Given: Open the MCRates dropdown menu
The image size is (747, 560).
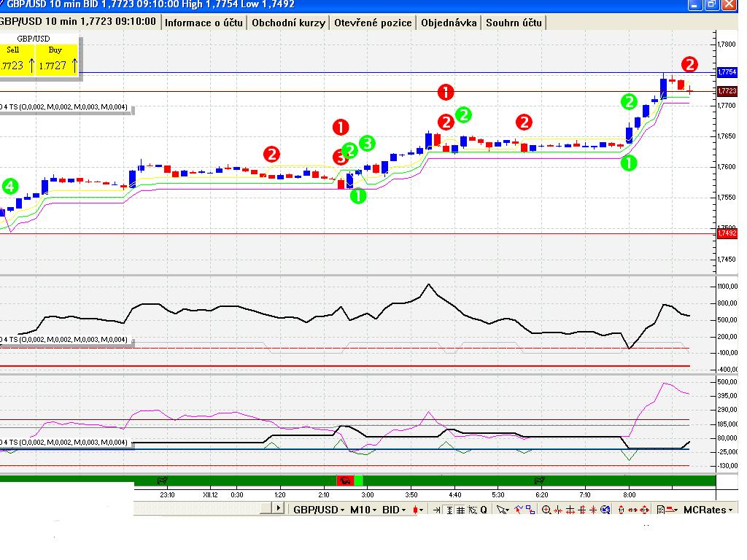Looking at the screenshot, I should 707,510.
